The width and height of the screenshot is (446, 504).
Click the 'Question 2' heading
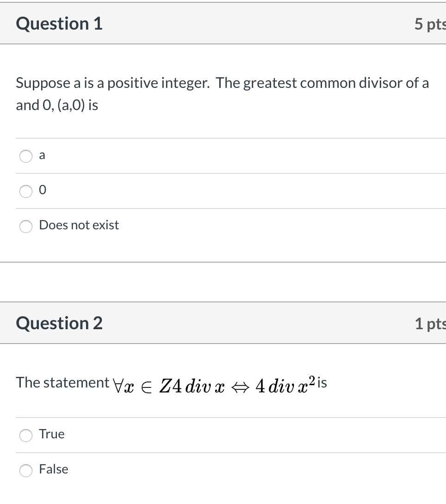(x=59, y=323)
